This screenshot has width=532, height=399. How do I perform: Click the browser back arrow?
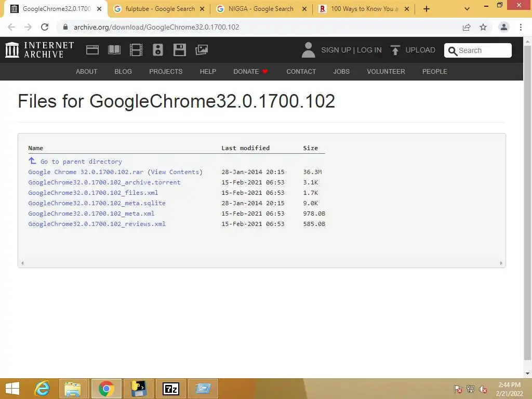[x=11, y=27]
